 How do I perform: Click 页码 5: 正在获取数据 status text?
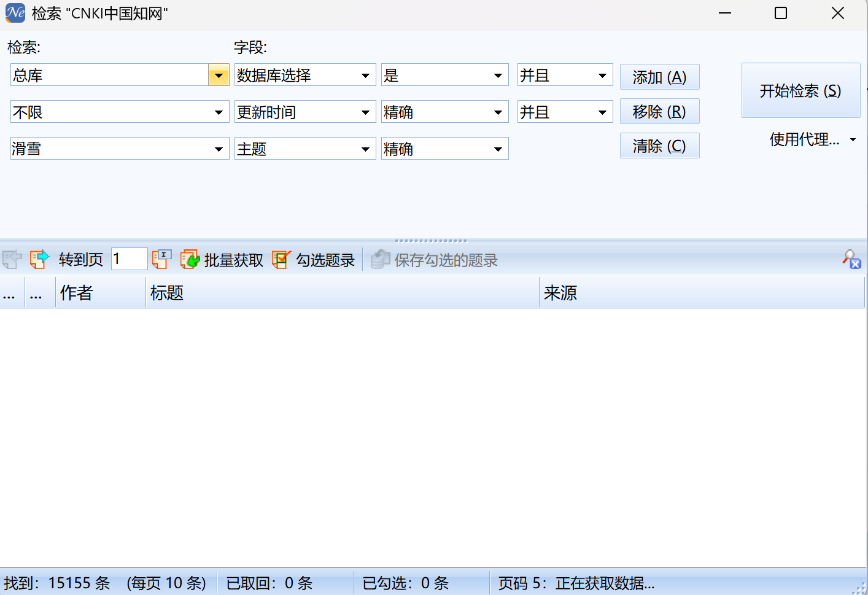(576, 583)
